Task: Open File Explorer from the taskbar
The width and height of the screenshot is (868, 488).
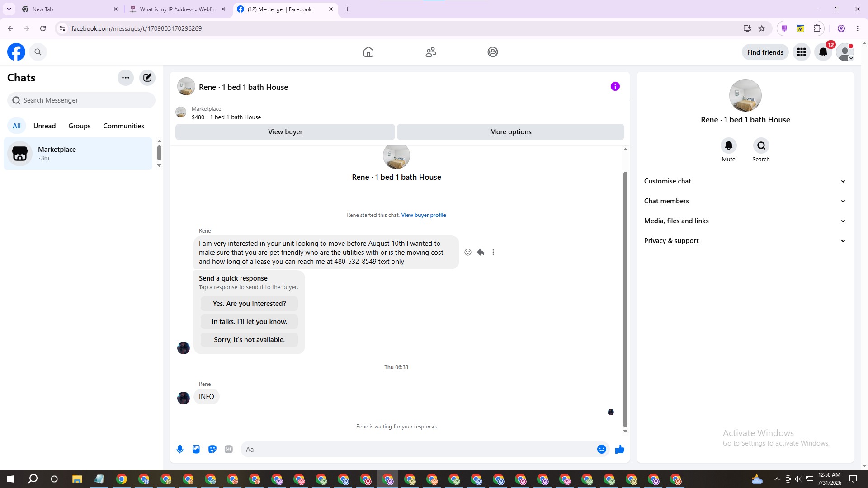Action: (77, 479)
